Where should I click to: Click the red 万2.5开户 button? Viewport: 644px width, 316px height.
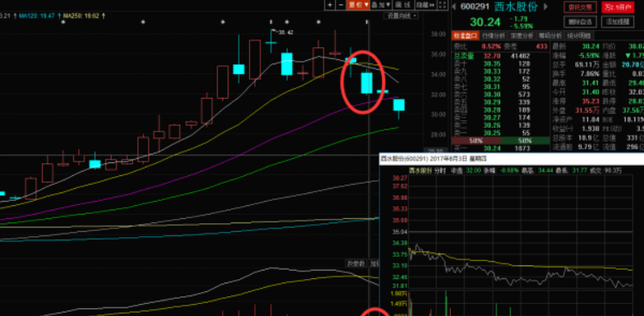618,7
